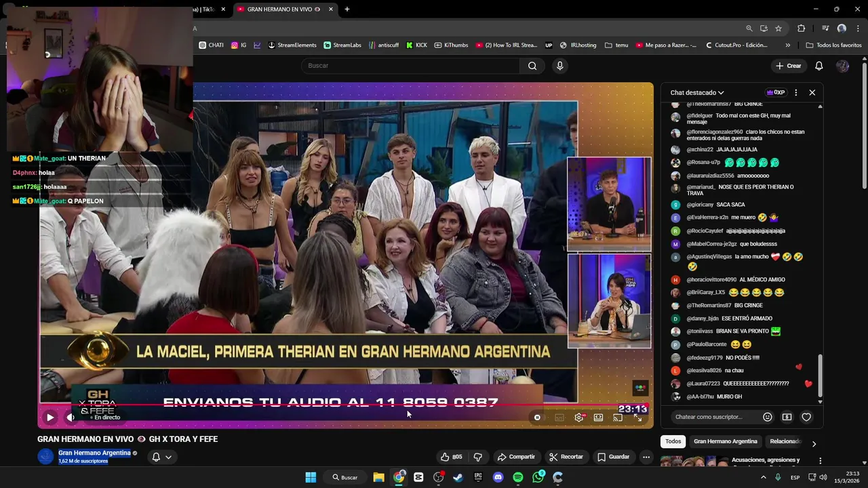
Task: Open the StreamElements bookmark
Action: tap(292, 45)
